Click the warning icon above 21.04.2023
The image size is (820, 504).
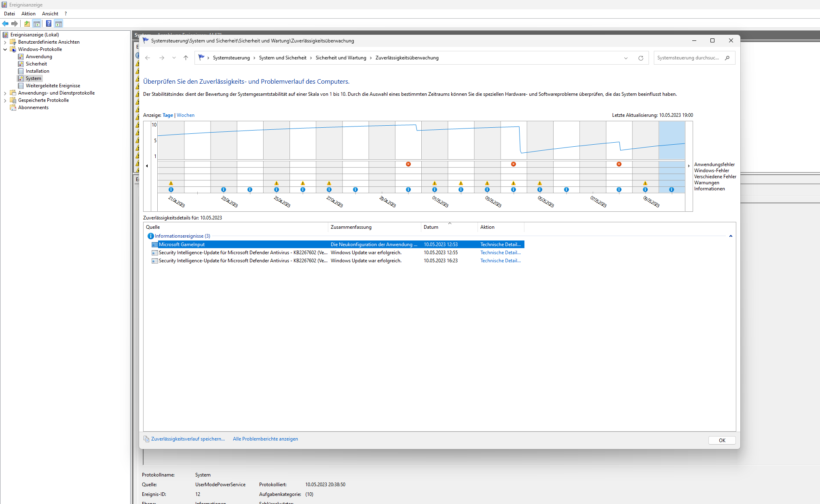(171, 183)
